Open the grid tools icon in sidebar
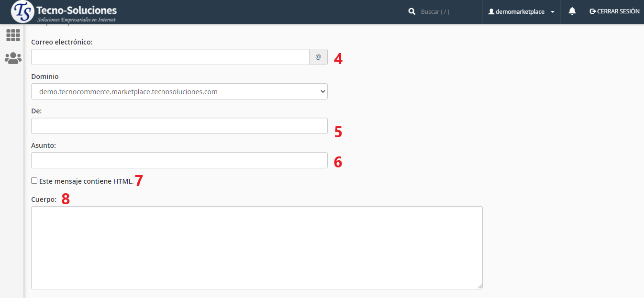Viewport: 644px width, 298px height. pyautogui.click(x=13, y=35)
